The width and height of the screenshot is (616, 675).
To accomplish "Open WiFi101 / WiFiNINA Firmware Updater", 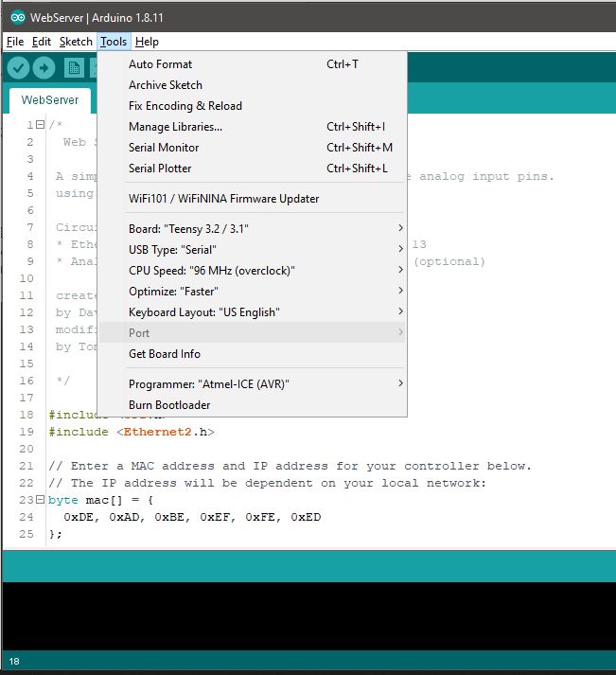I will tap(253, 199).
